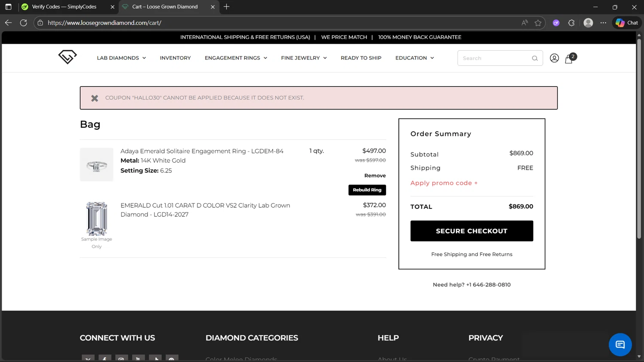Image resolution: width=644 pixels, height=362 pixels.
Task: Go back using the browser back arrow
Action: tap(8, 23)
